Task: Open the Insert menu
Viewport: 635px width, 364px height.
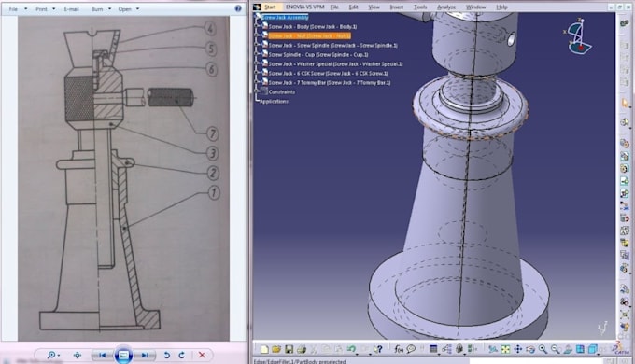Action: [397, 7]
